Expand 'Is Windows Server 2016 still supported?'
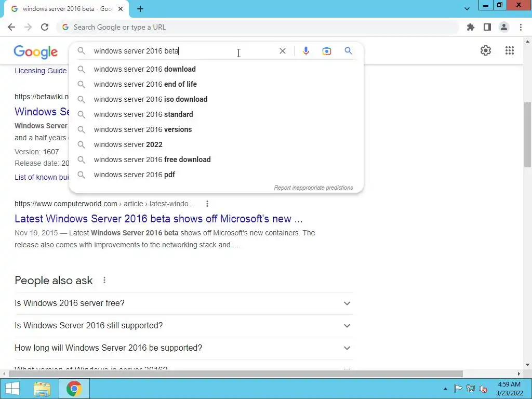Image resolution: width=532 pixels, height=399 pixels. pyautogui.click(x=184, y=325)
